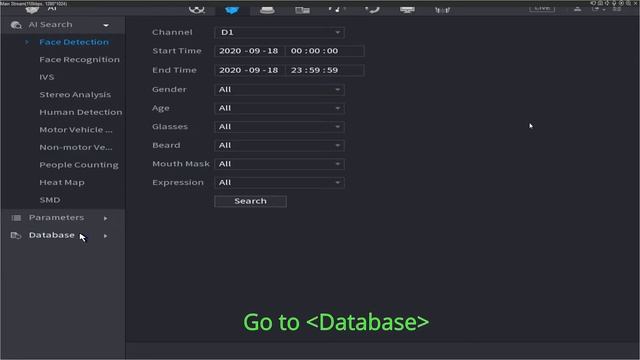Image resolution: width=640 pixels, height=360 pixels.
Task: Go to Human Detection search
Action: pos(81,112)
